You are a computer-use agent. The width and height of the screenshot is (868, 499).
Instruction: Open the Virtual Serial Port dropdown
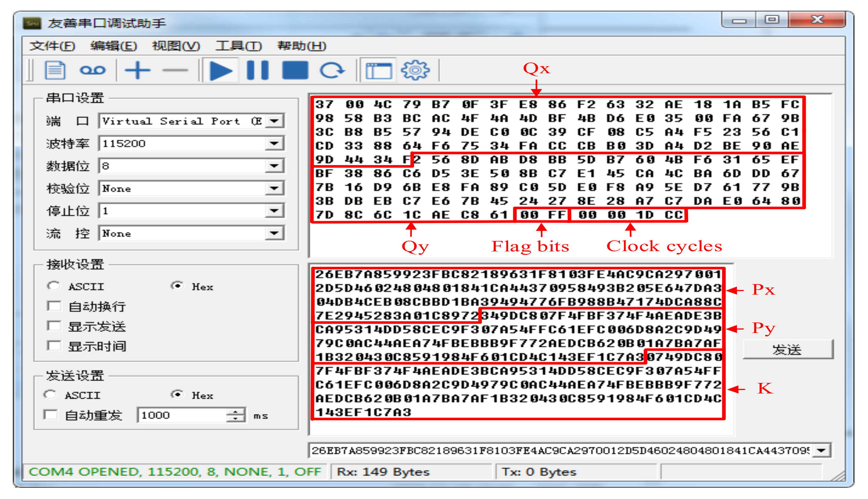pyautogui.click(x=274, y=121)
